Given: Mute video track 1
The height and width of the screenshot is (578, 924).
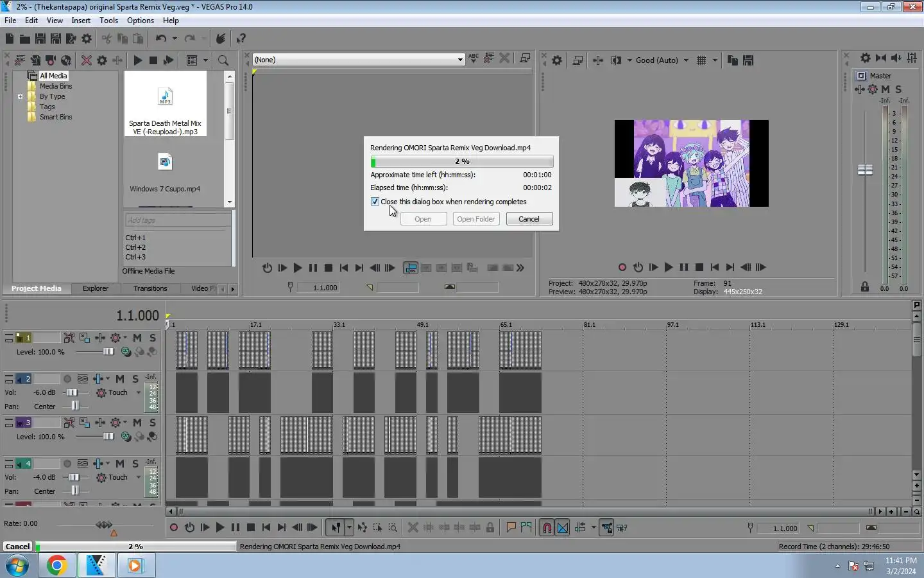Looking at the screenshot, I should coord(137,338).
